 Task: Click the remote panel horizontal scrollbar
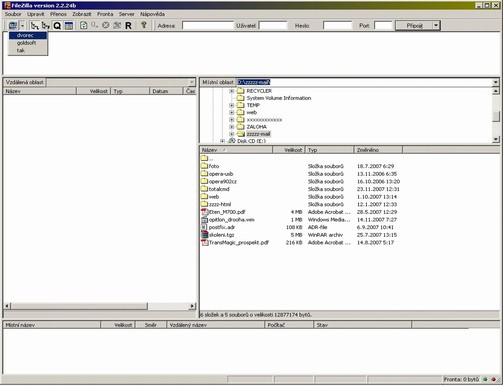click(x=79, y=306)
